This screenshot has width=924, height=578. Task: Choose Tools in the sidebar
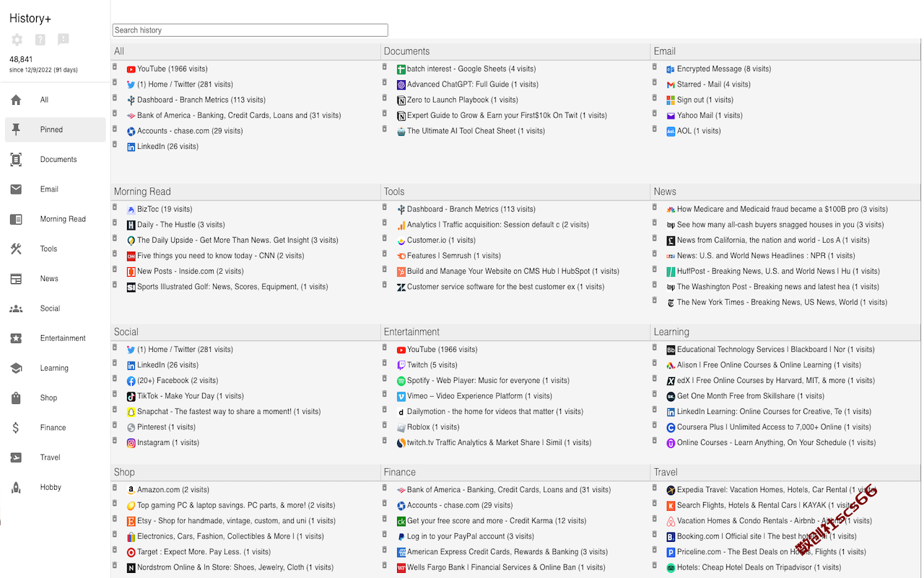[x=56, y=249]
